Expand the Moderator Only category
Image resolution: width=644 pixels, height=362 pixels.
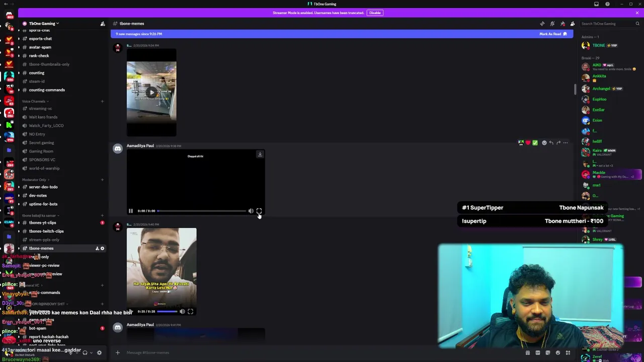click(x=35, y=179)
